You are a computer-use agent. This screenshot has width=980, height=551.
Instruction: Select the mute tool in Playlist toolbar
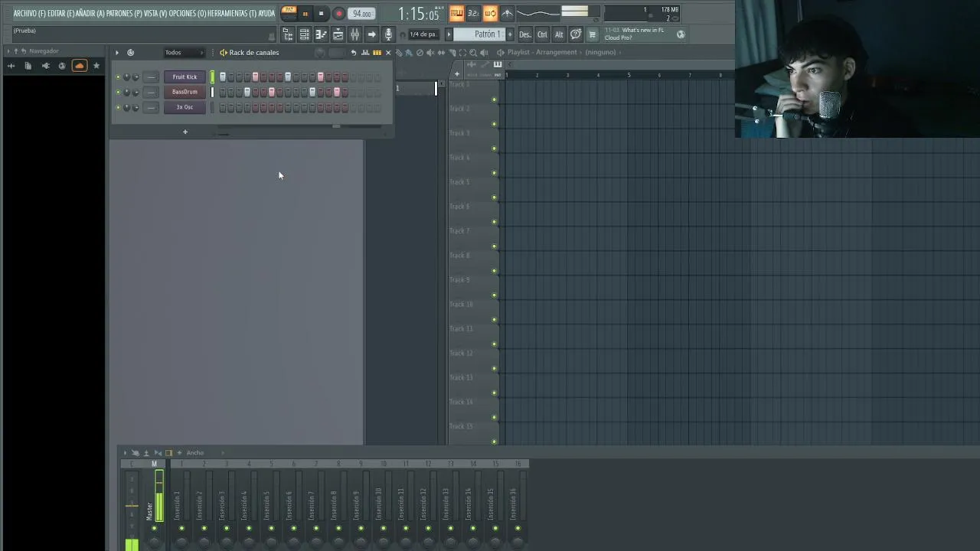click(x=431, y=52)
